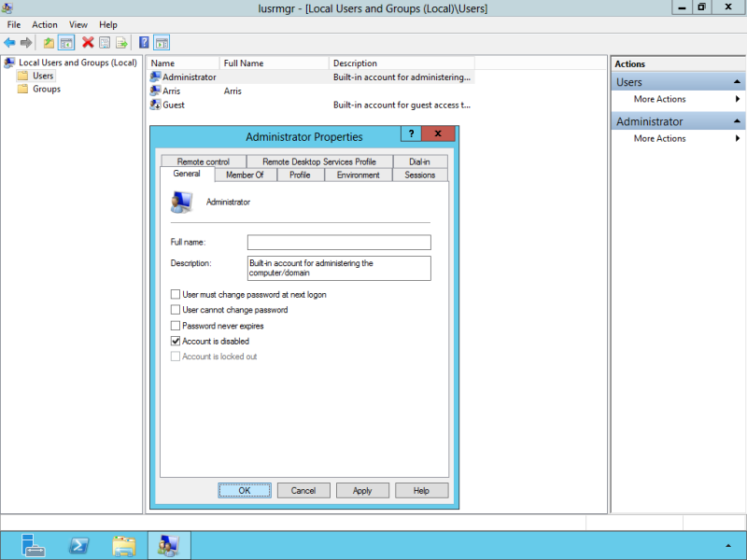Image resolution: width=747 pixels, height=560 pixels.
Task: Uncheck Account is disabled
Action: click(176, 341)
